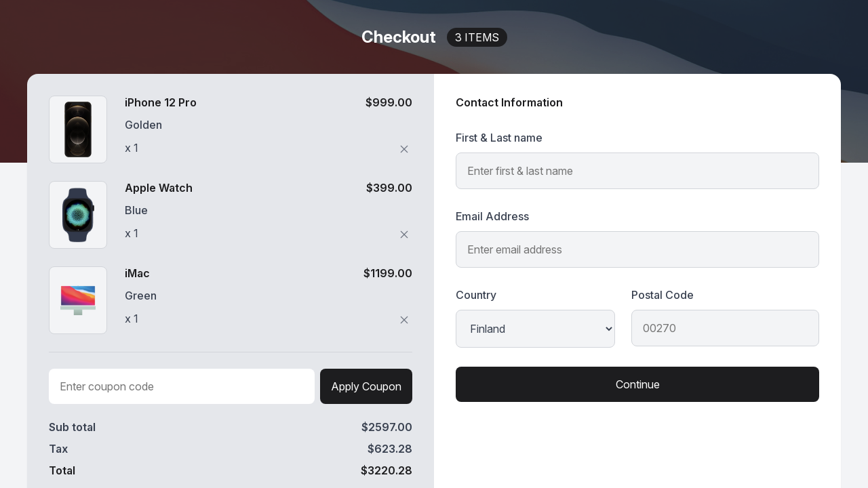Click the Checkout page title
The width and height of the screenshot is (868, 488).
point(399,37)
